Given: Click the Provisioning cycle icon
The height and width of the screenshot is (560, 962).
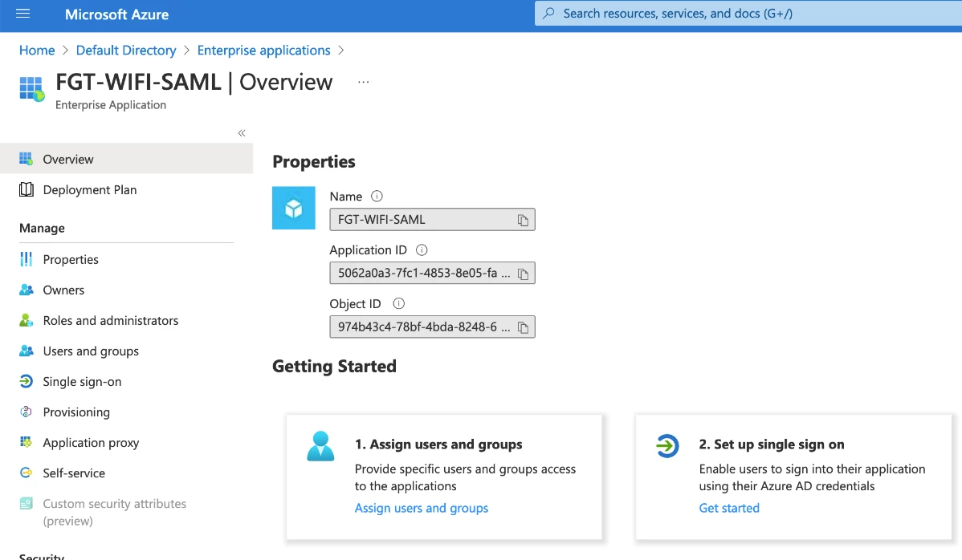Looking at the screenshot, I should [x=26, y=412].
